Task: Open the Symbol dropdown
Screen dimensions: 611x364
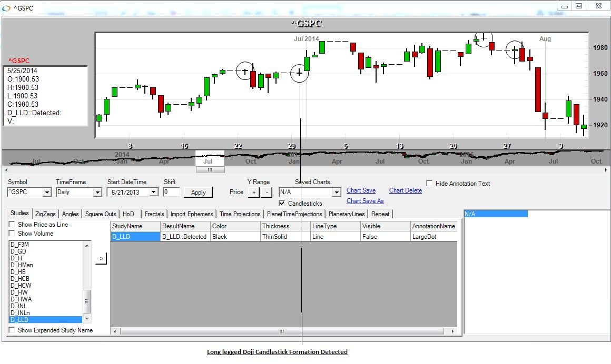Action: [x=47, y=193]
